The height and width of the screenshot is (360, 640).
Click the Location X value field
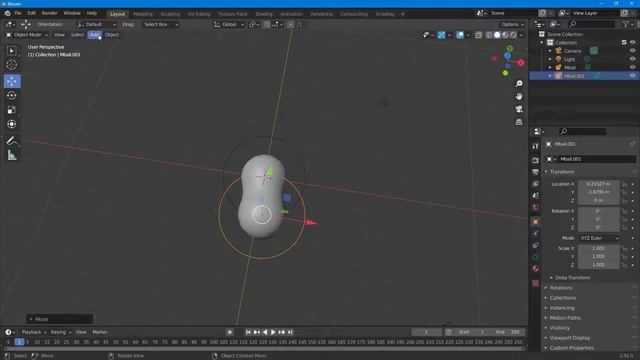[x=599, y=184]
